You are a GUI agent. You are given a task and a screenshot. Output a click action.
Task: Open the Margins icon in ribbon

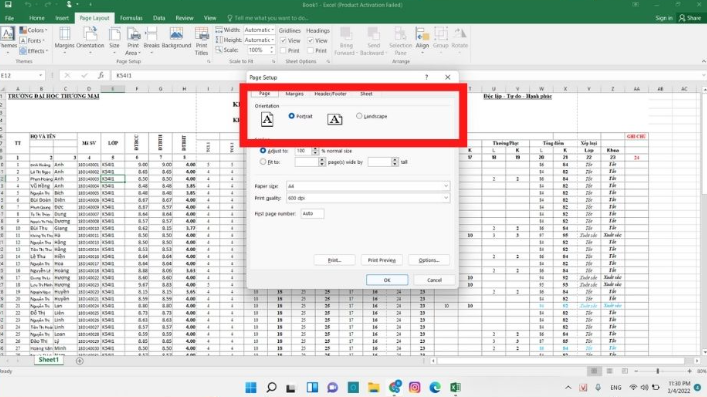click(64, 34)
